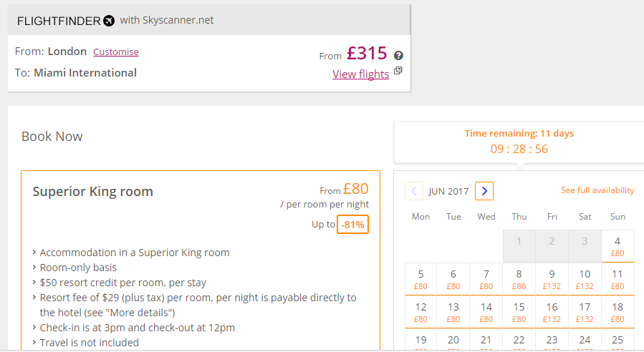Select June 4 at £80

pos(617,246)
